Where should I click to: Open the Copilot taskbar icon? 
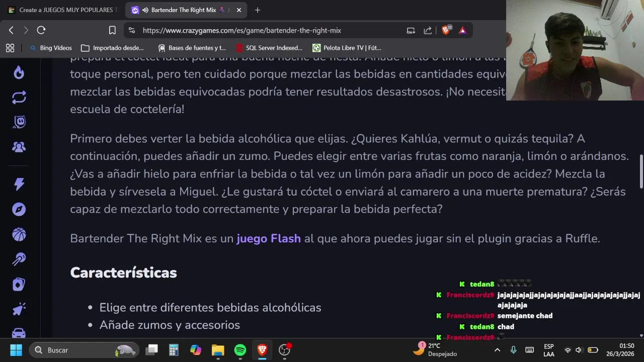pos(196,350)
